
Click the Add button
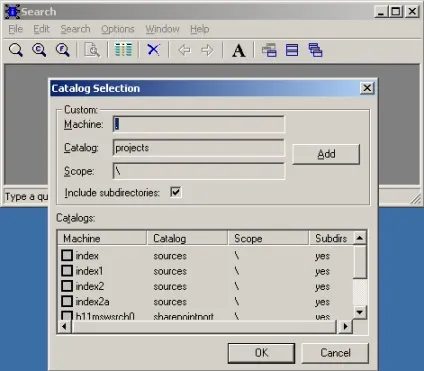click(x=326, y=154)
